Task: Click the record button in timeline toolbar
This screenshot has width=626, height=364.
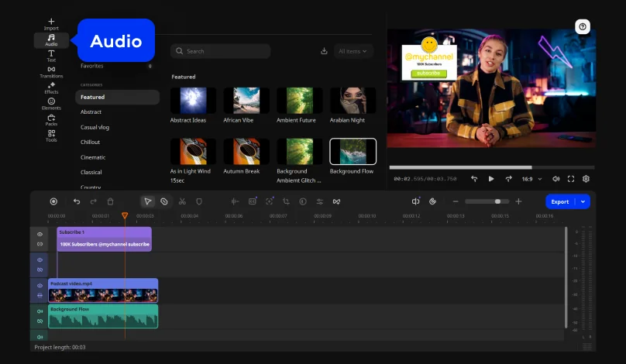Action: point(53,201)
